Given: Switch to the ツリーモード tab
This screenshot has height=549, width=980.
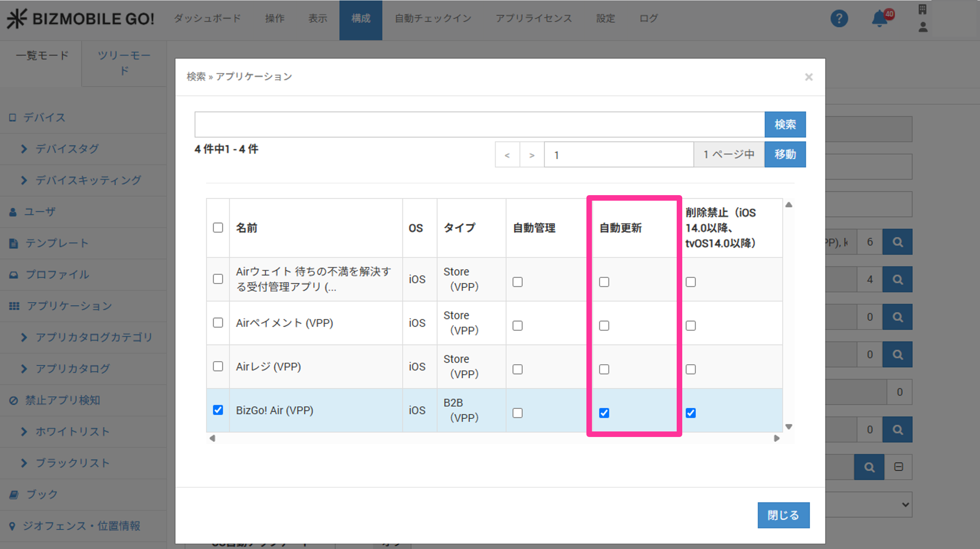Looking at the screenshot, I should coord(124,63).
